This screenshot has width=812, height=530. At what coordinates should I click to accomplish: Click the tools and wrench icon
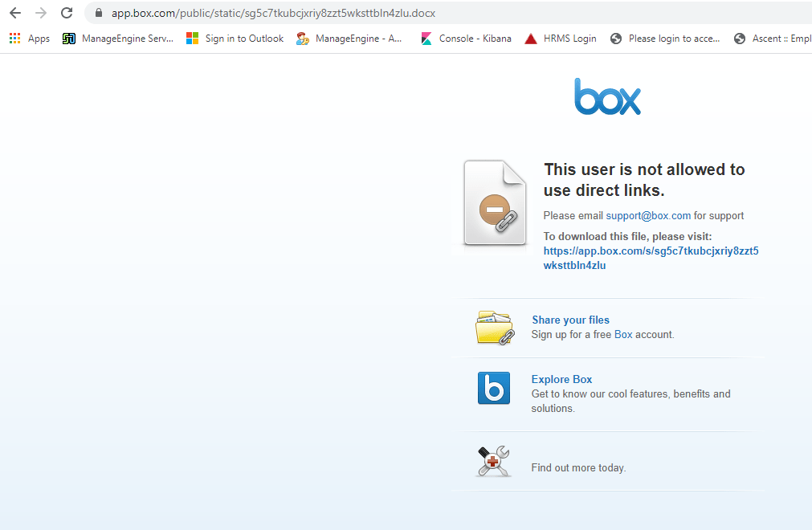point(493,461)
